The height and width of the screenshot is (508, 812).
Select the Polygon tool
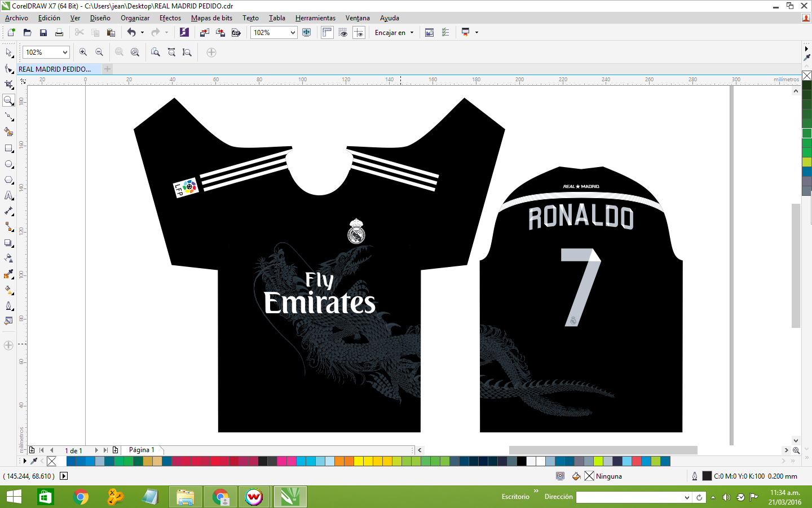coord(8,180)
